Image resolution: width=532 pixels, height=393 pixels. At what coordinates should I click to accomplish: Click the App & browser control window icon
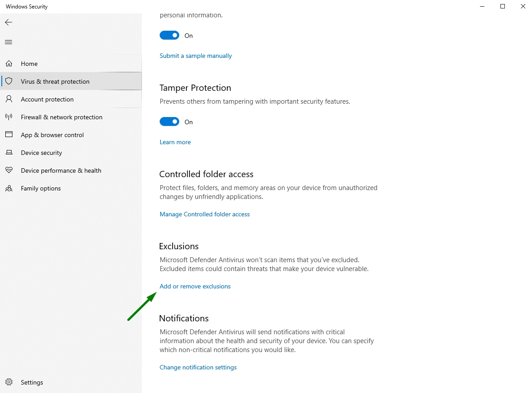(x=9, y=134)
